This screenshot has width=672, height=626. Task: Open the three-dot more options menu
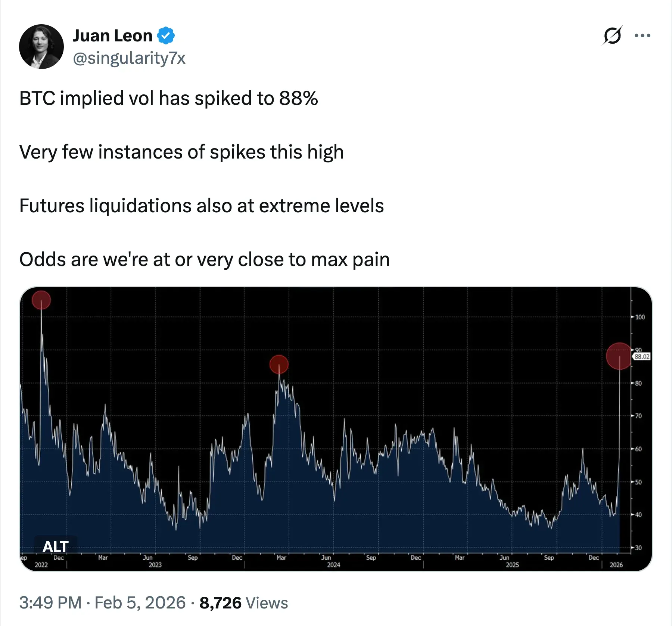643,36
